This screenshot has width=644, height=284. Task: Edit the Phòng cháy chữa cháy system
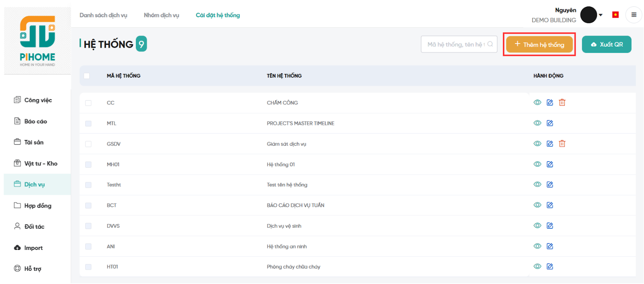click(550, 266)
